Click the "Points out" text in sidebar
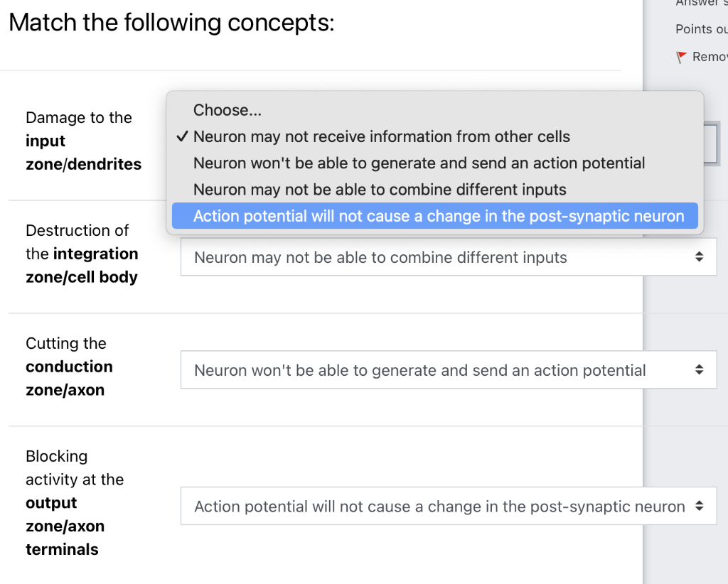 [701, 29]
